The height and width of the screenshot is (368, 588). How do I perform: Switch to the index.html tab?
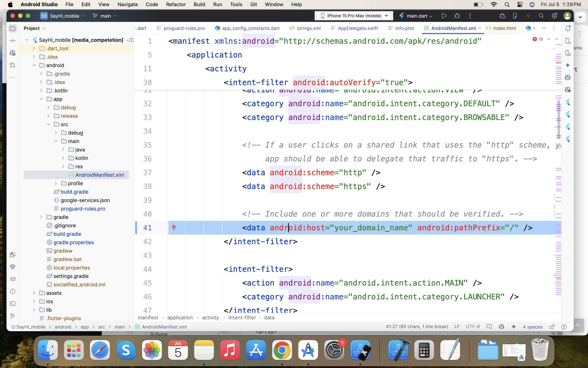(x=501, y=28)
